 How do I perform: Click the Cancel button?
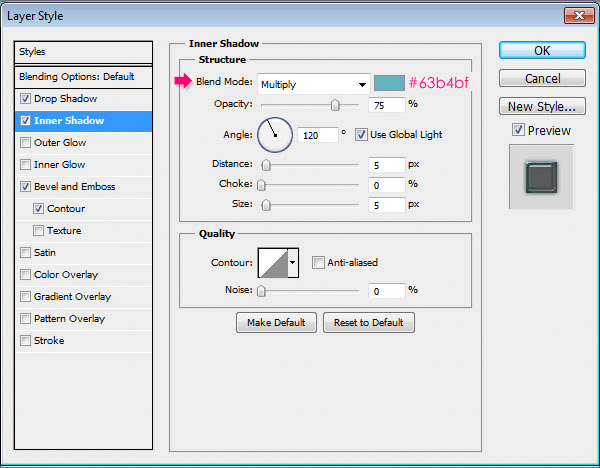point(542,78)
